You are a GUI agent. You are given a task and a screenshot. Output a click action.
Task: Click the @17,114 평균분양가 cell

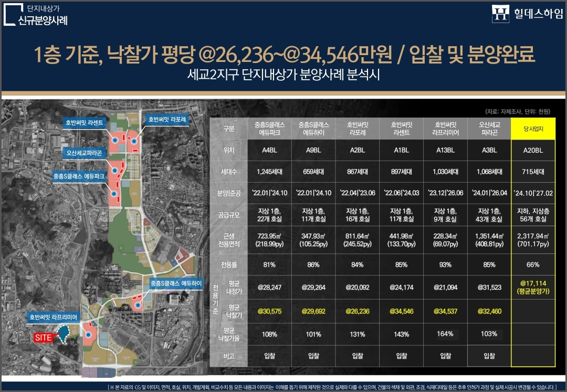pos(533,287)
